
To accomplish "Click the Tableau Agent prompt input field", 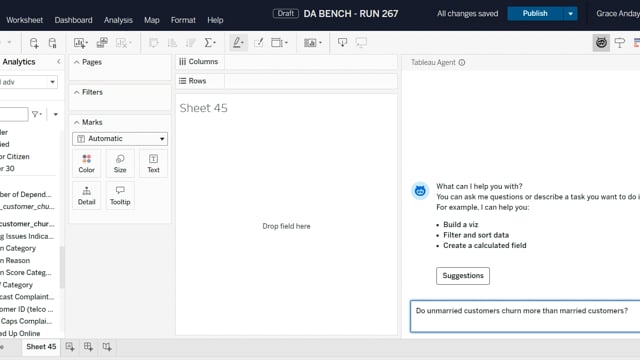I will point(525,316).
